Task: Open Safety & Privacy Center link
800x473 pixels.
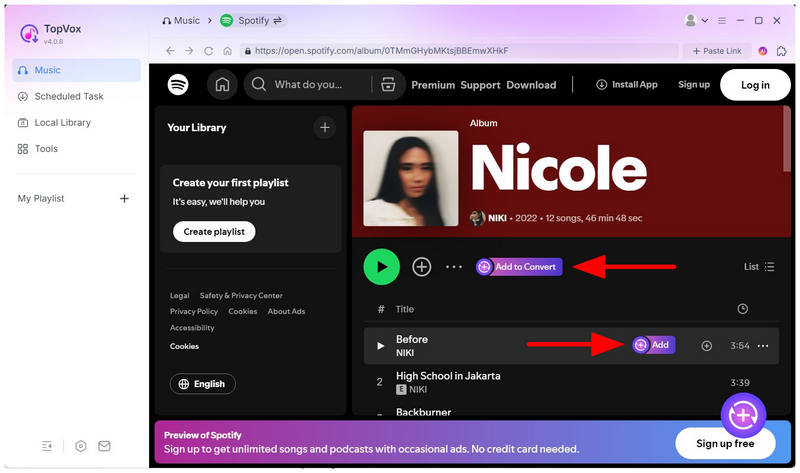Action: 241,295
